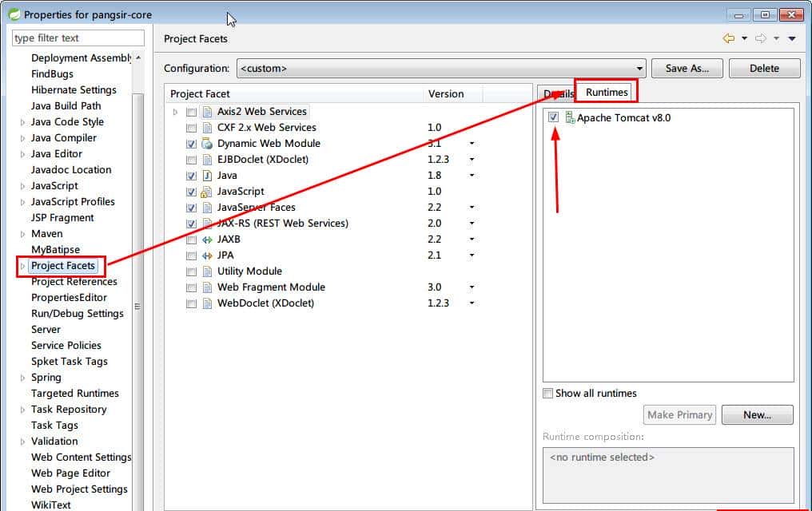Expand the Maven tree node
This screenshot has height=511, width=812.
point(22,234)
